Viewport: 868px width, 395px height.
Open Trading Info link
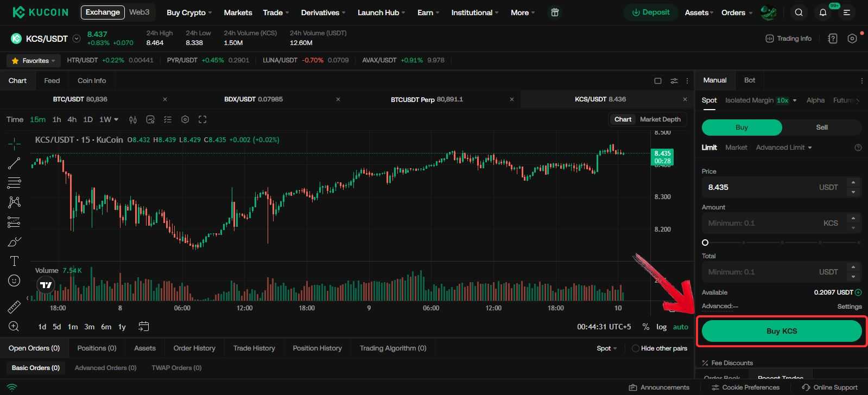click(x=788, y=39)
